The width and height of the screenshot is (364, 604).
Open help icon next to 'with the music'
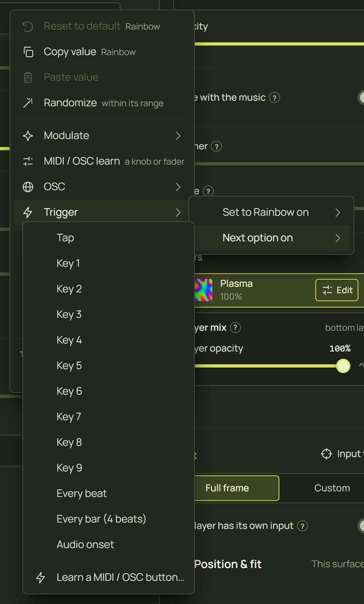[275, 98]
